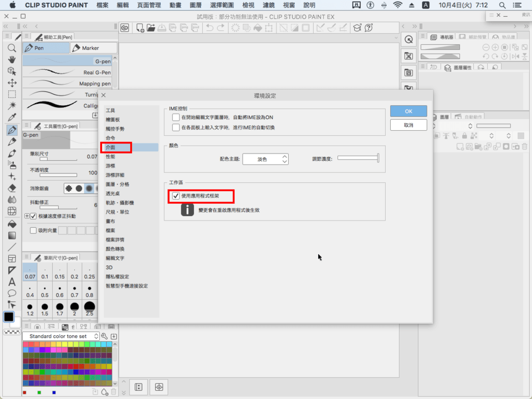Confirm settings with the OK button
The image size is (532, 399).
[408, 111]
